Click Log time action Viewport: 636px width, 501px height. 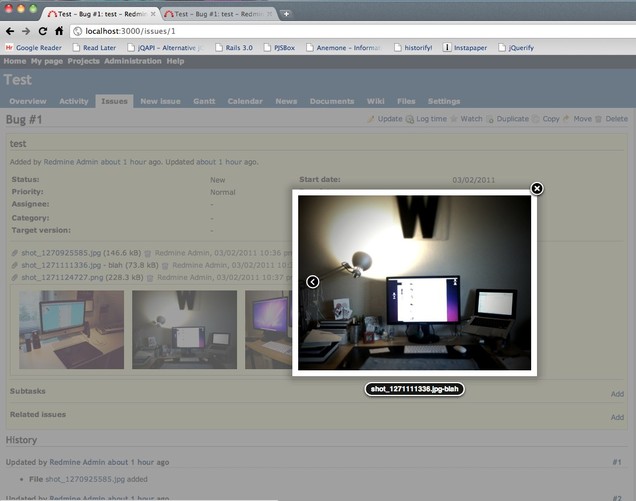pos(426,119)
